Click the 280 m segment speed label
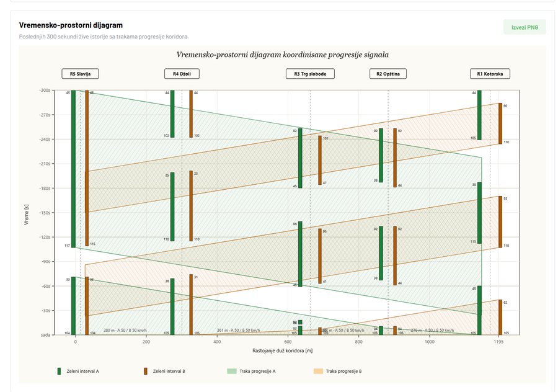Screen dimensions: 558x392 (x=125, y=331)
